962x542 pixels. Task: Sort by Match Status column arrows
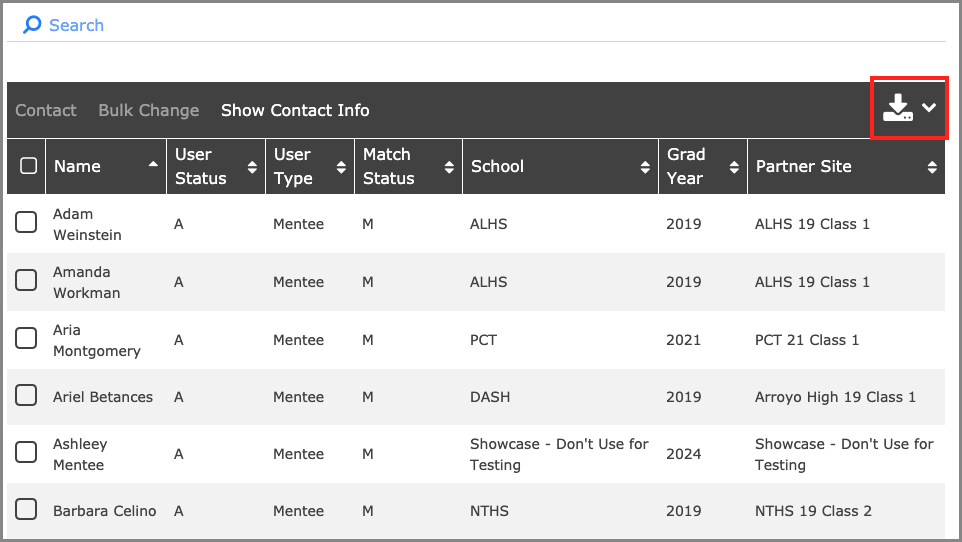click(449, 167)
